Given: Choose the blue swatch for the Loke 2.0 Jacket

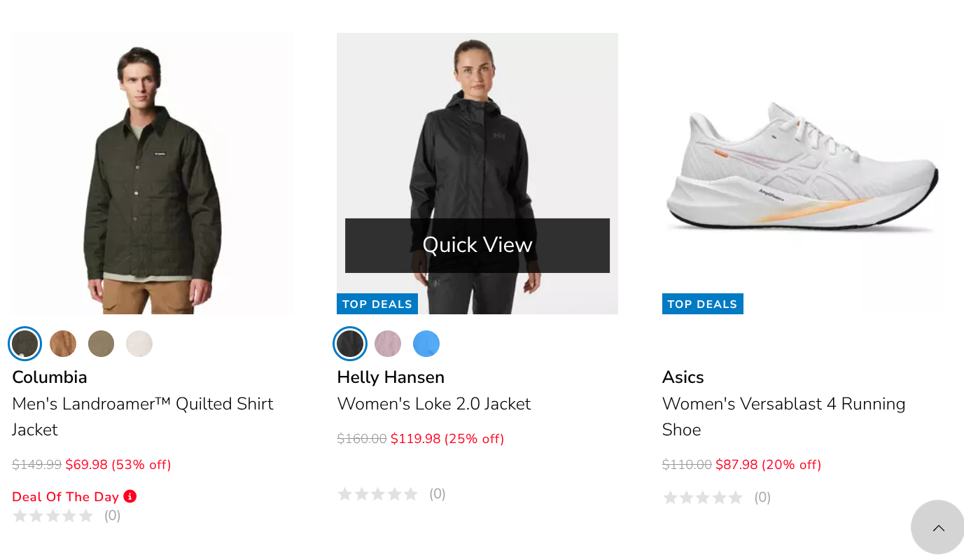Looking at the screenshot, I should coord(426,343).
